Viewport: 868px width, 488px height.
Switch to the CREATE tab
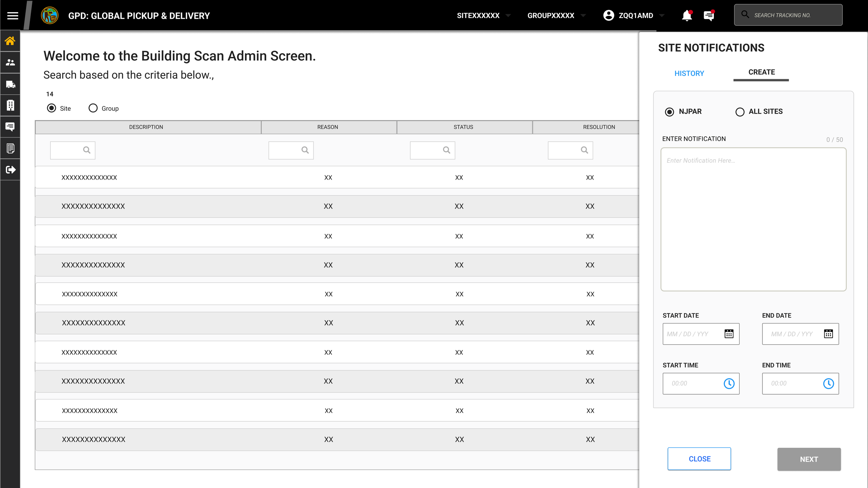pyautogui.click(x=761, y=72)
